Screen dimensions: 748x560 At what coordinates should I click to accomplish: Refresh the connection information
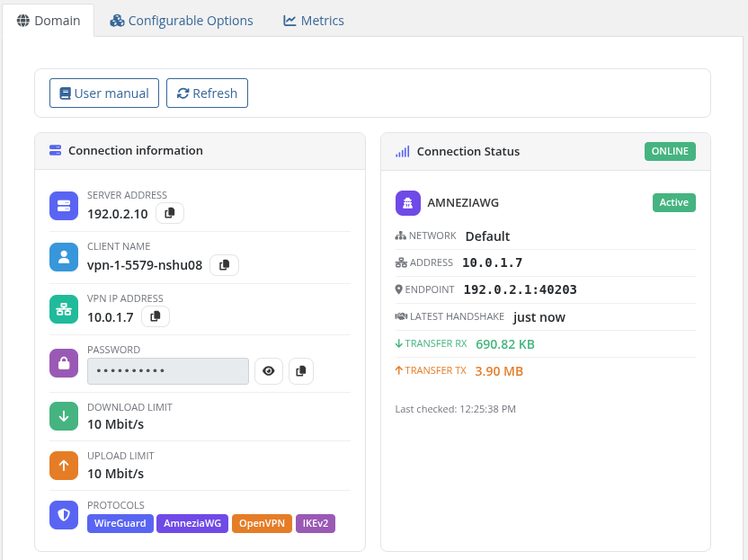pyautogui.click(x=207, y=93)
